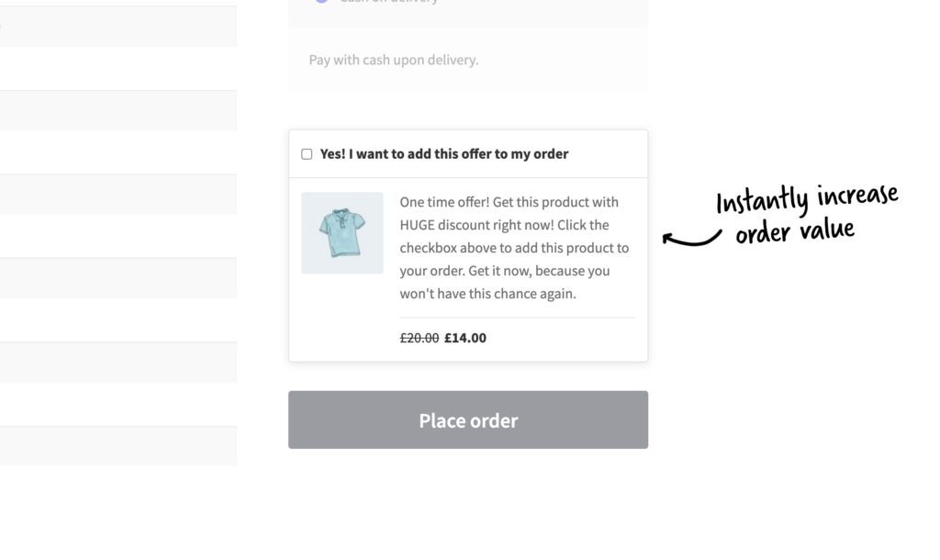940x560 pixels.
Task: Click the Place order button
Action: click(x=468, y=420)
